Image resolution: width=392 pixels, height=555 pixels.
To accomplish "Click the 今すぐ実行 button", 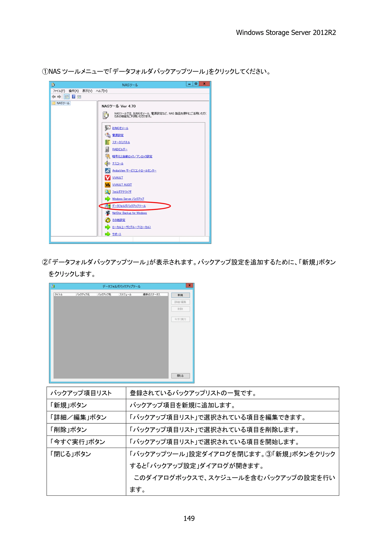I will (x=181, y=319).
